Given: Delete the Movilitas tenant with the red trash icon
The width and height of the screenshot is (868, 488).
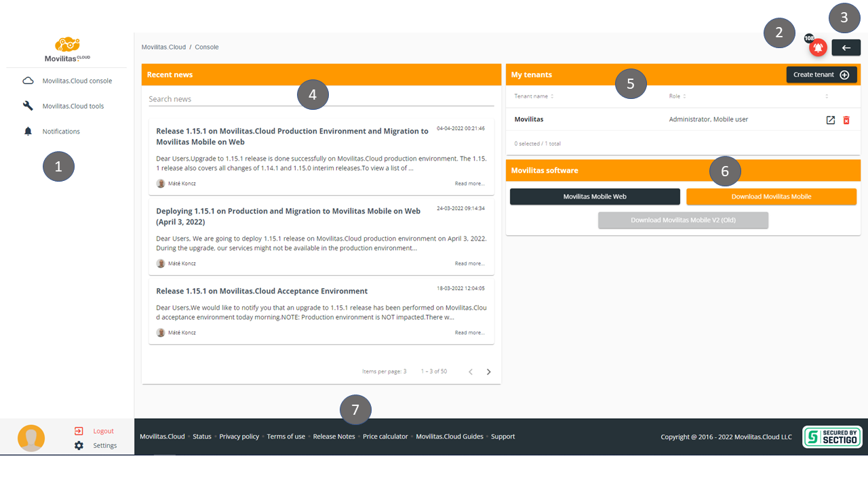Looking at the screenshot, I should point(846,120).
